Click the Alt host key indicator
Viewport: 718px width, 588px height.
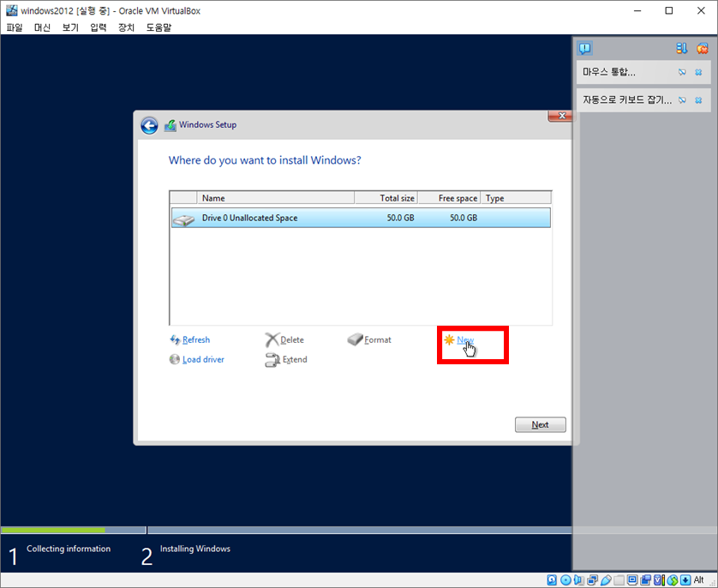pyautogui.click(x=699, y=580)
